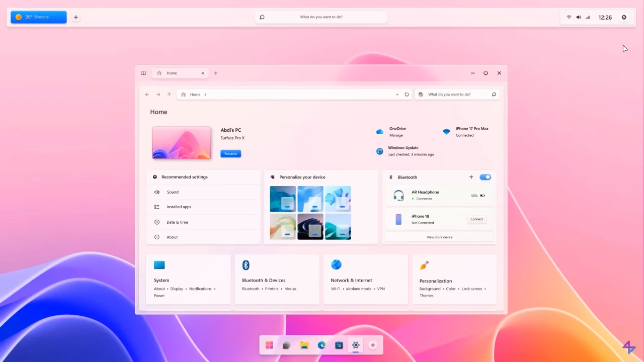Viewport: 644px width, 362px height.
Task: Click the power icon in the system tray
Action: (624, 17)
